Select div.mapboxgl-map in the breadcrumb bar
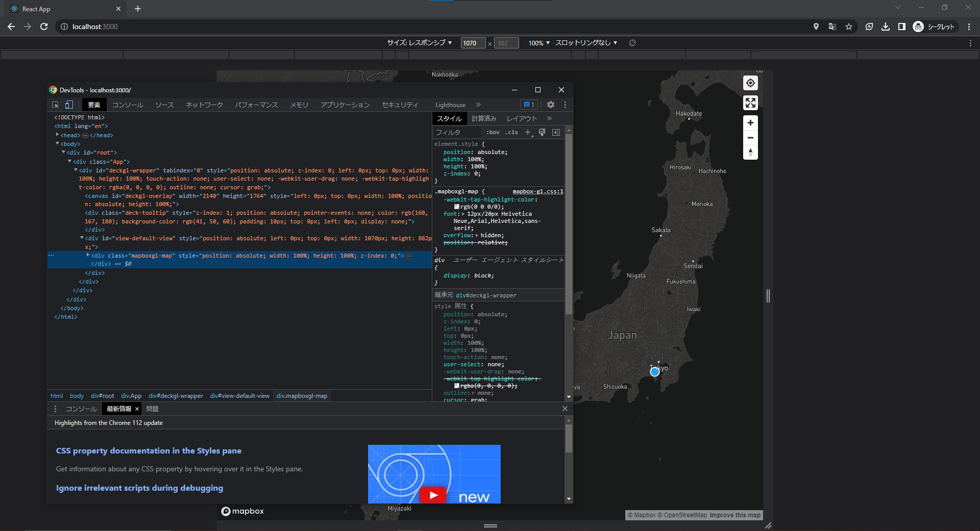 coord(302,395)
